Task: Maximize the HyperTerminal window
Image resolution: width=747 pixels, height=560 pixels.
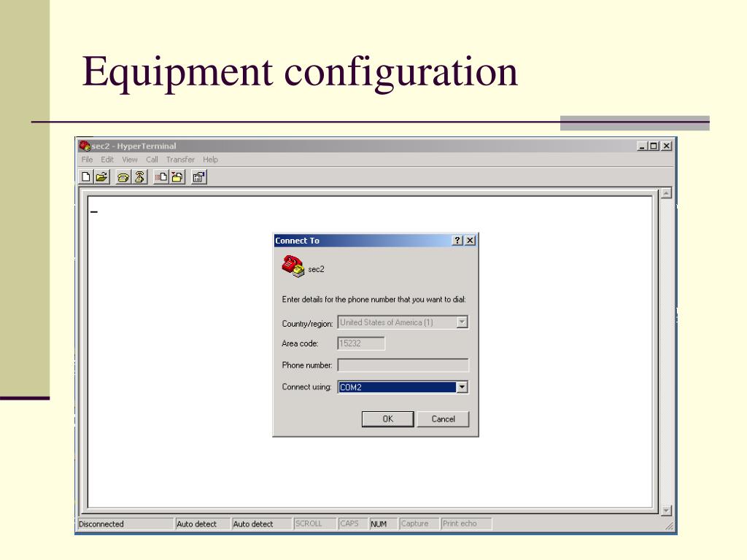Action: point(654,146)
